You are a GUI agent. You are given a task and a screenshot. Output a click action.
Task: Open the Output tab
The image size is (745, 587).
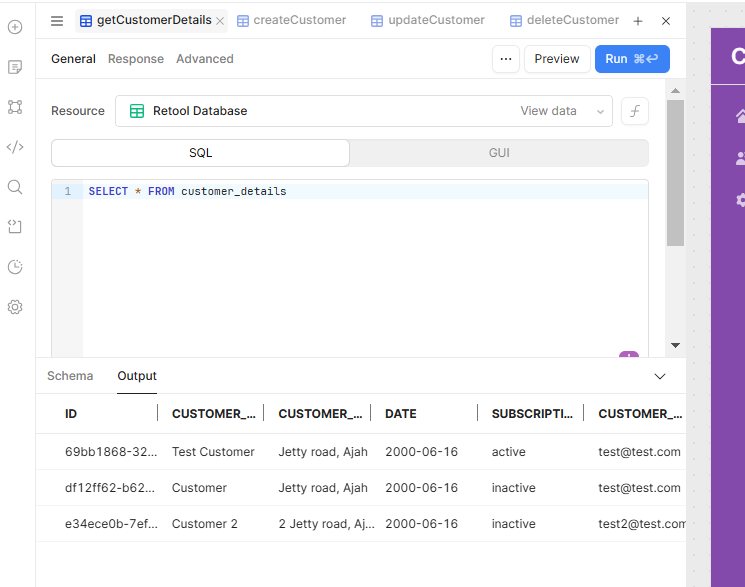pyautogui.click(x=137, y=376)
